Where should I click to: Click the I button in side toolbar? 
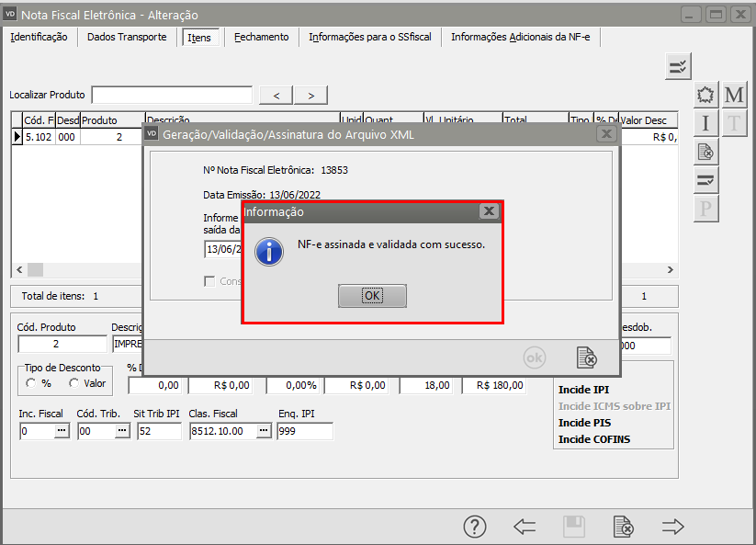pyautogui.click(x=705, y=123)
